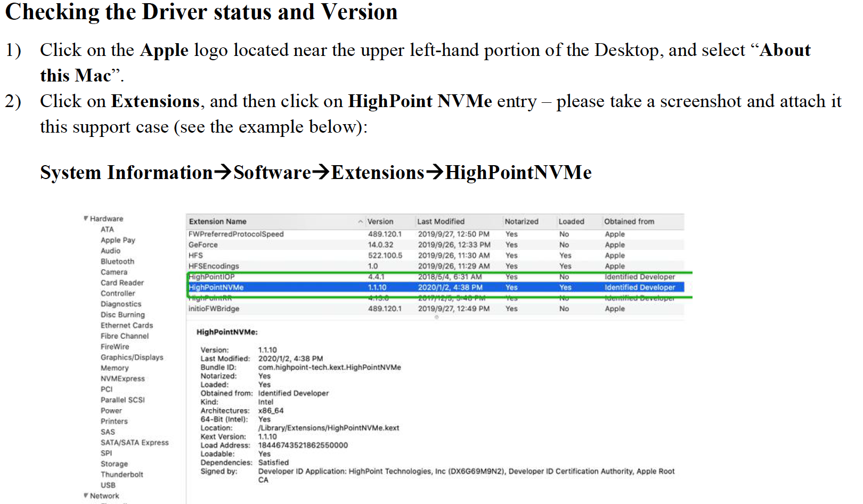
Task: Toggle the Extension Name sort arrow
Action: (361, 222)
